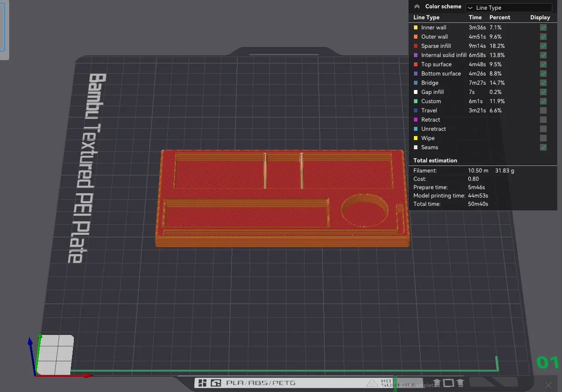The width and height of the screenshot is (562, 392).
Task: Click the 0.80 cost value
Action: coord(473,179)
